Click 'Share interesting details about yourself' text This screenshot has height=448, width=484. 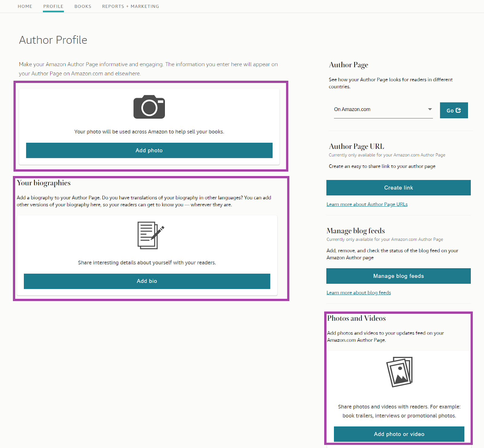pos(147,263)
